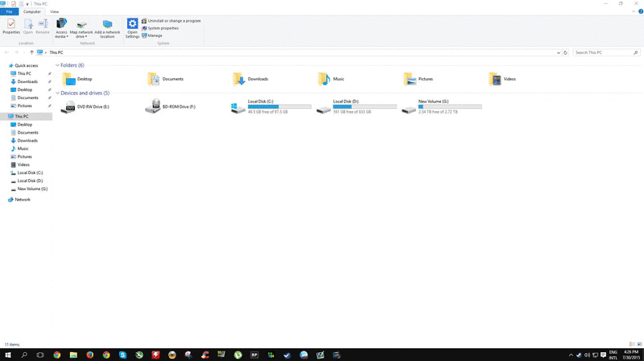Select Local Disk (C:) drive tile

click(x=270, y=106)
